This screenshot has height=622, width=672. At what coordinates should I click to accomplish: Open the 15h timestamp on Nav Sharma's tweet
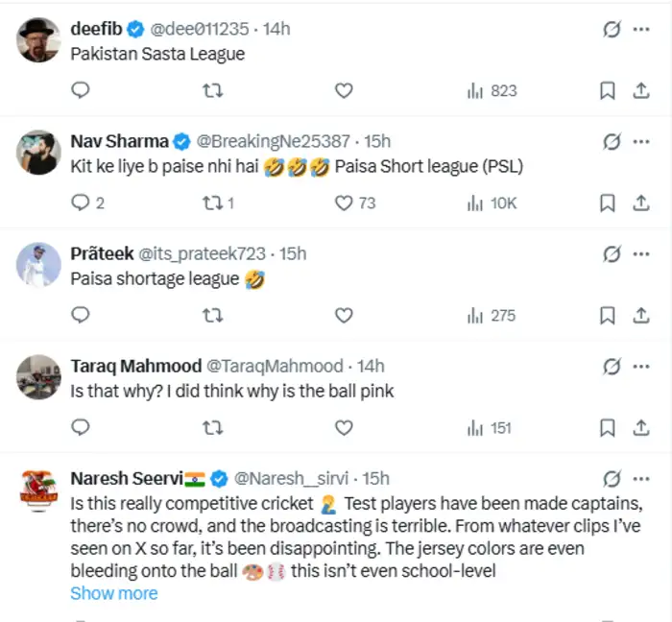point(377,141)
